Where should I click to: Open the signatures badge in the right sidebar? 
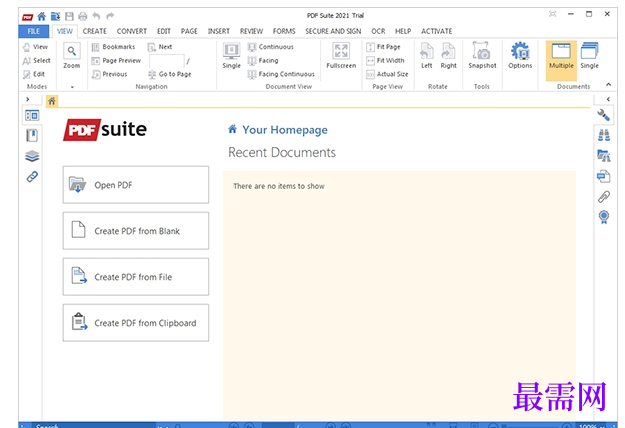pos(603,217)
